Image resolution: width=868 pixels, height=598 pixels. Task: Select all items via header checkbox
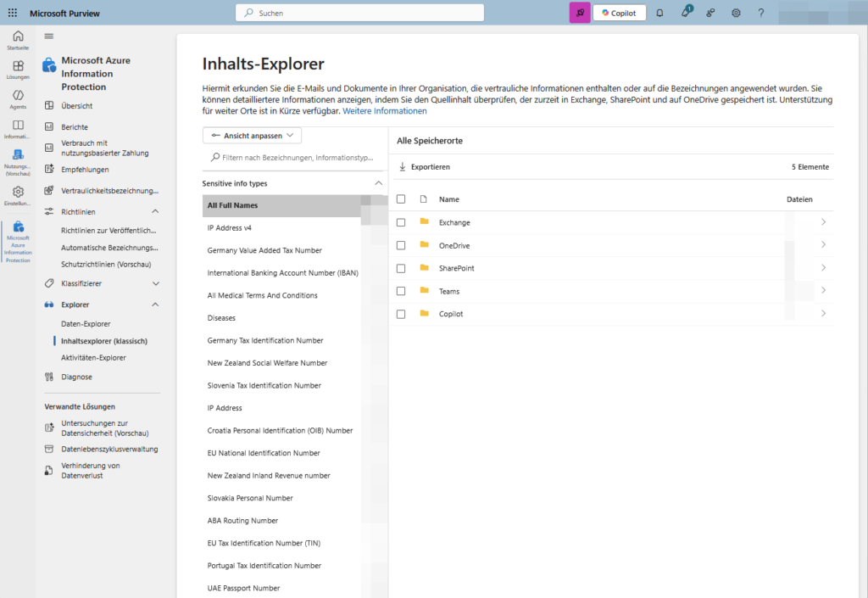point(401,199)
